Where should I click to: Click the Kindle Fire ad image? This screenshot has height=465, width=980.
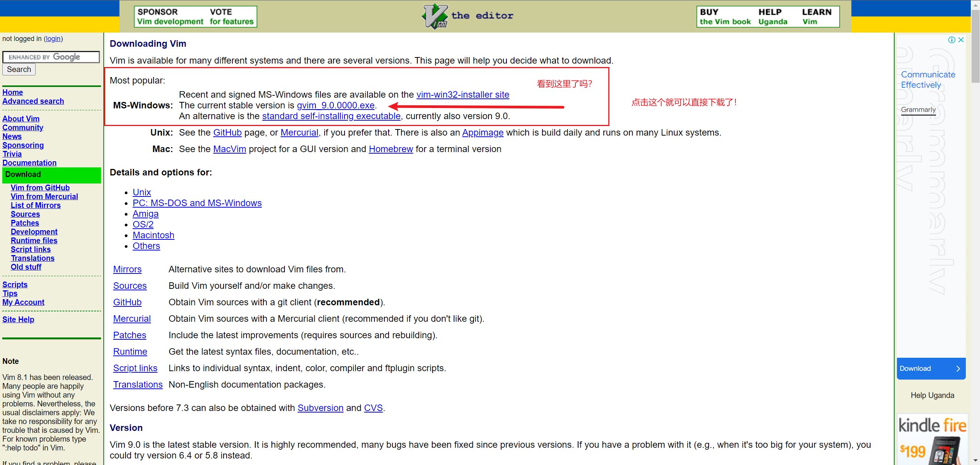[x=932, y=440]
